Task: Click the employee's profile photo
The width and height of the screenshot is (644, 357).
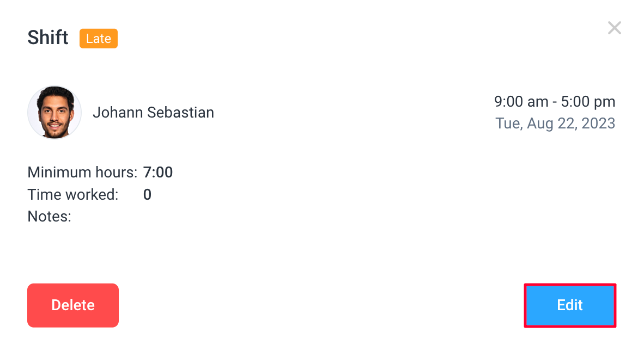Action: (54, 112)
